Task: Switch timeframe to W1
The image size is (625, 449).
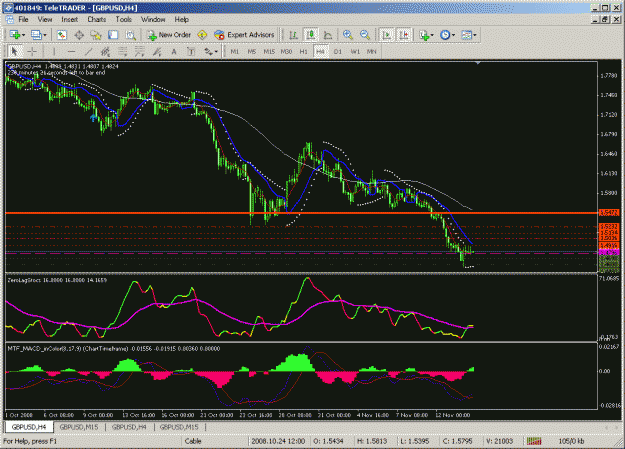Action: 355,51
